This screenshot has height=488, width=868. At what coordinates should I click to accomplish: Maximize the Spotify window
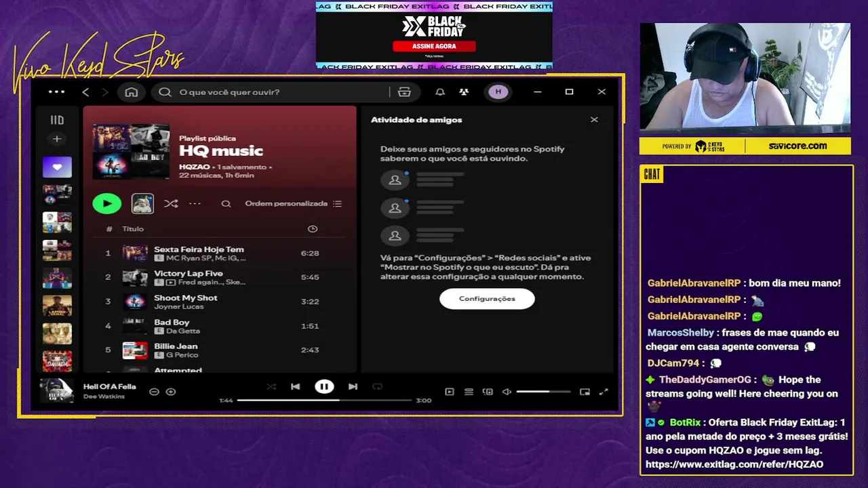(x=570, y=92)
